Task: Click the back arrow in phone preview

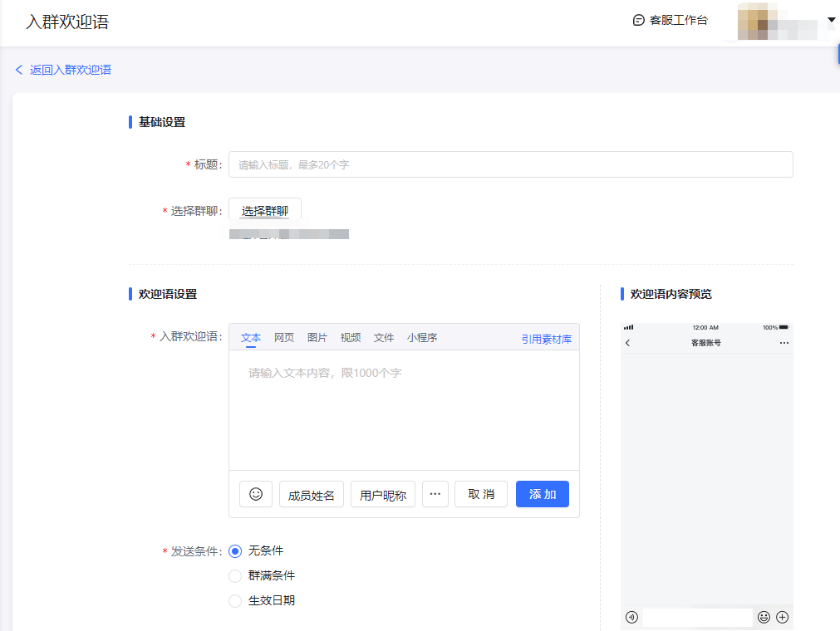Action: click(628, 343)
